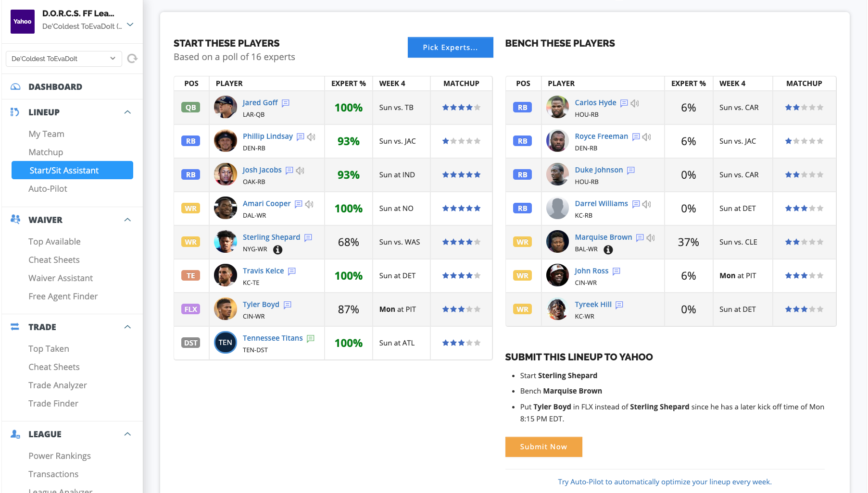The image size is (868, 493).
Task: Open Sterling Shepard's notes icon
Action: pos(308,237)
